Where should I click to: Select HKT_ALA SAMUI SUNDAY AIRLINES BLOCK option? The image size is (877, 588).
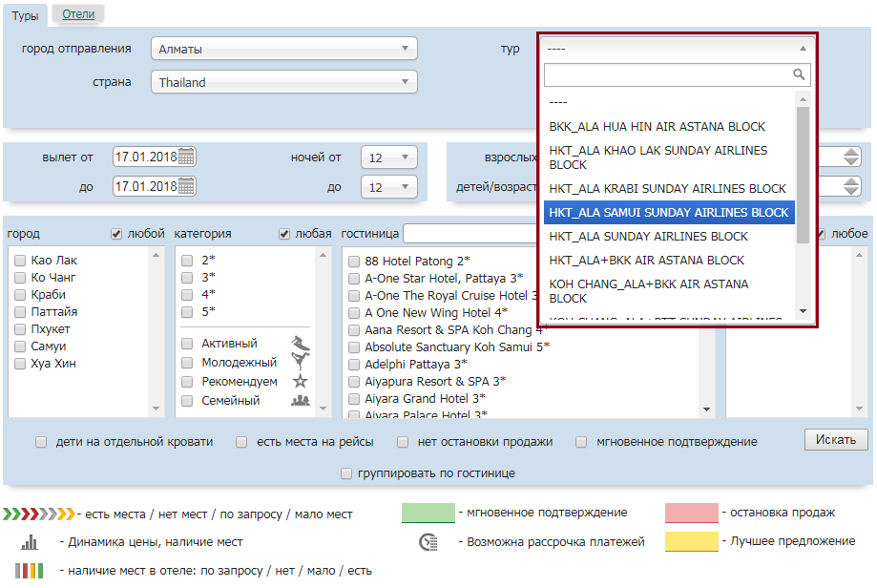pyautogui.click(x=668, y=212)
